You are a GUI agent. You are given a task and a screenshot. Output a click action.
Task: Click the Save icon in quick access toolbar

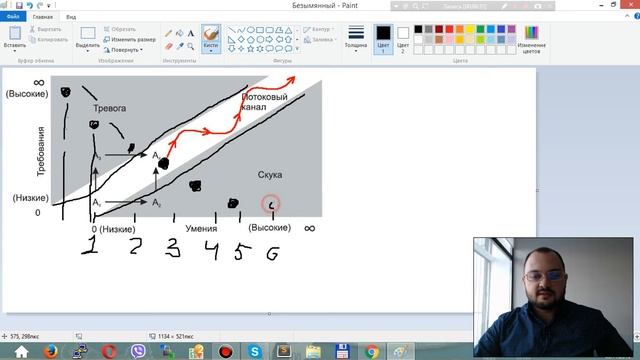coord(19,5)
